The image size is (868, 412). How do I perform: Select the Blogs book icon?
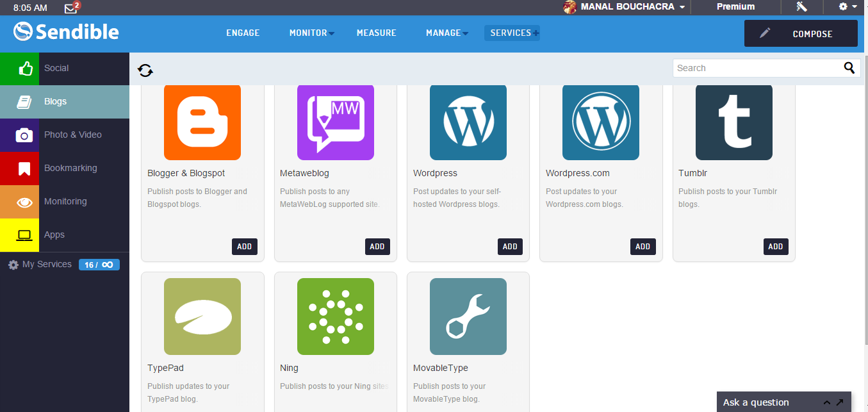24,101
